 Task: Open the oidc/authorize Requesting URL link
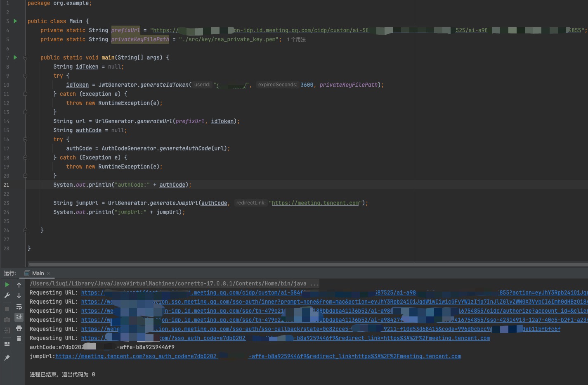pos(334,311)
